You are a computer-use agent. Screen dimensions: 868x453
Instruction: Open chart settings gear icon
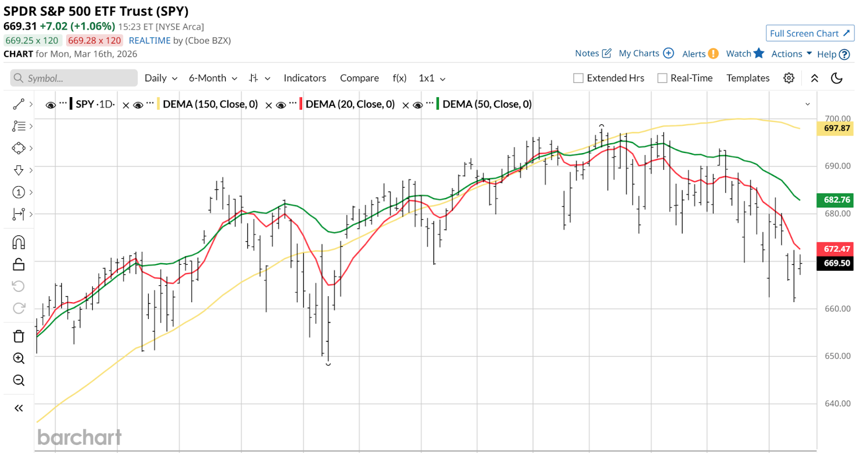pyautogui.click(x=789, y=78)
